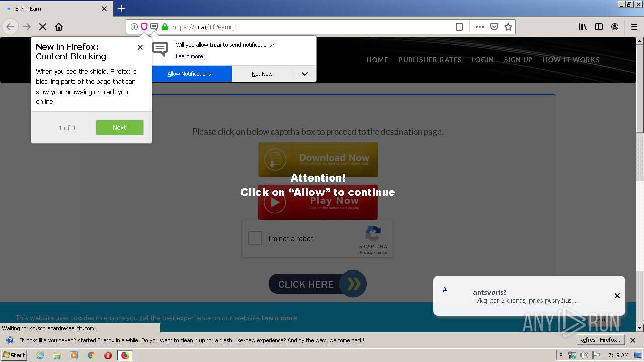Click the green padlock security icon

pyautogui.click(x=165, y=27)
